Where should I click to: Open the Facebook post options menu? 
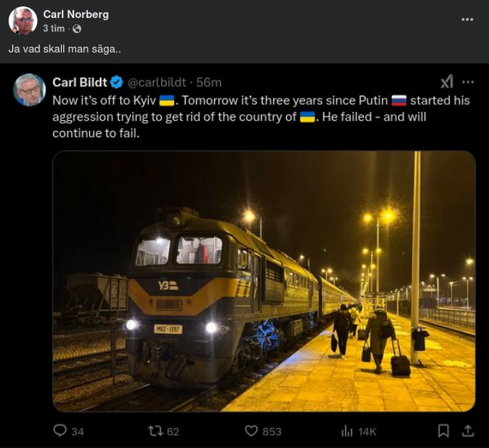466,20
